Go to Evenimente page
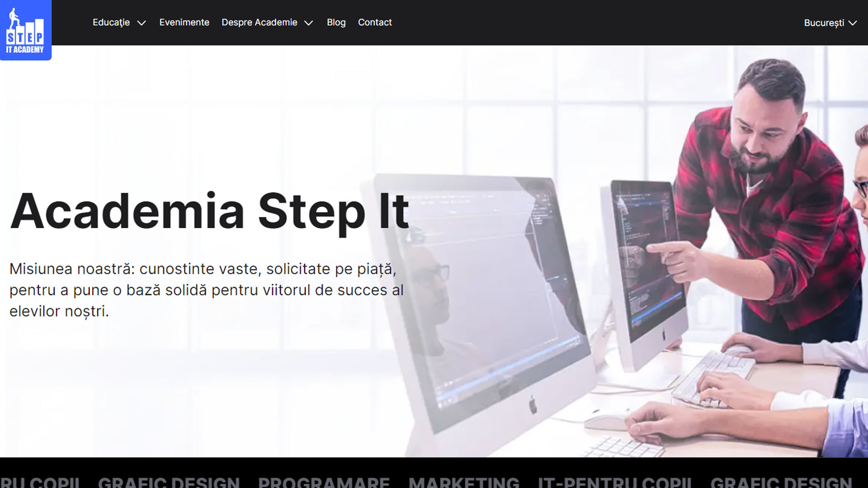Image resolution: width=868 pixels, height=488 pixels. click(x=184, y=23)
